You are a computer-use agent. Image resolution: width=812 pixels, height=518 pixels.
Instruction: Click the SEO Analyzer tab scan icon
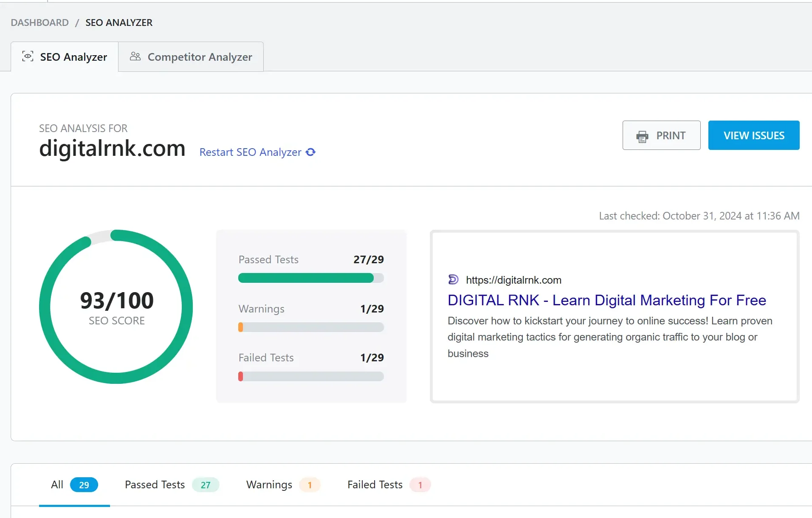click(28, 56)
